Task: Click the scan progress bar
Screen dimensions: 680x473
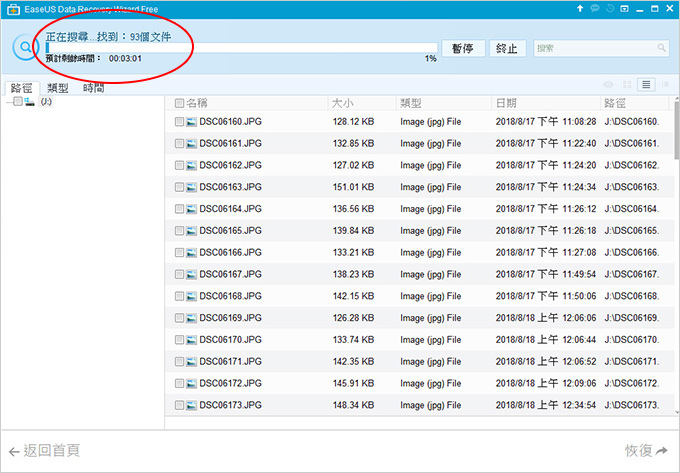Action: pyautogui.click(x=242, y=48)
